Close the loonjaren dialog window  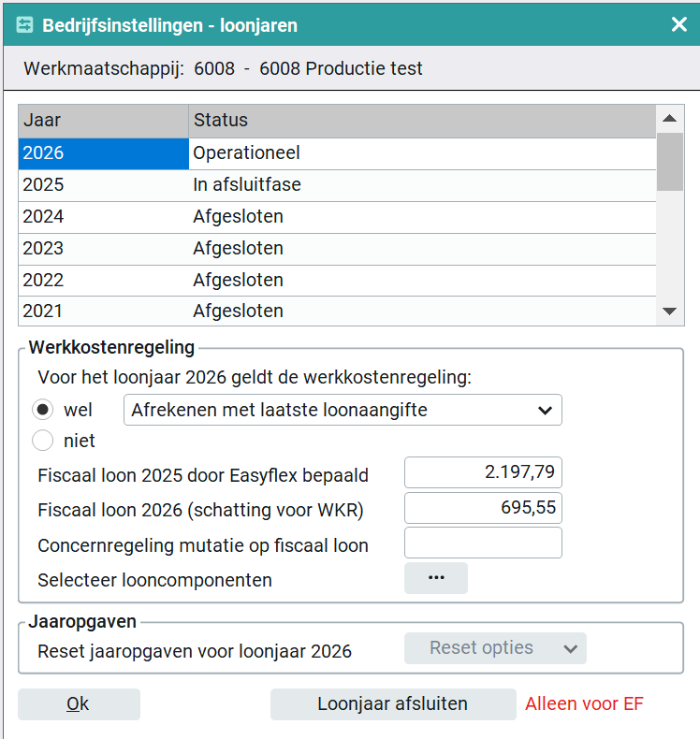point(679,25)
